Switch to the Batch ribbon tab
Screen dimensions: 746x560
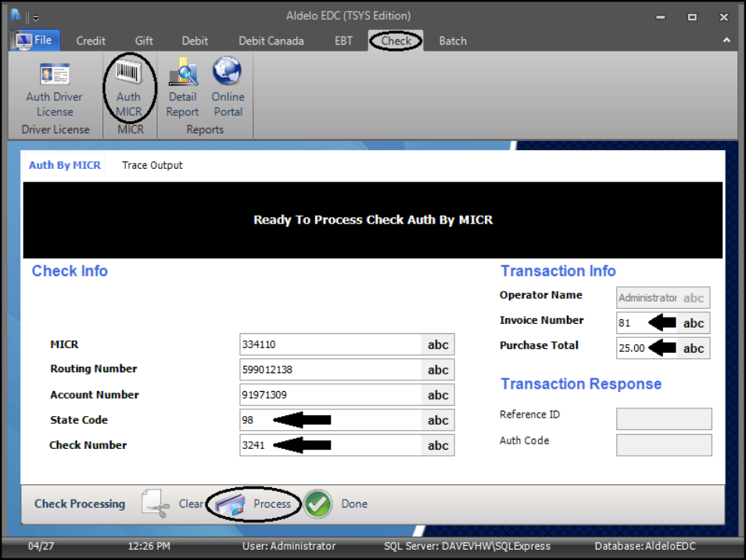453,41
